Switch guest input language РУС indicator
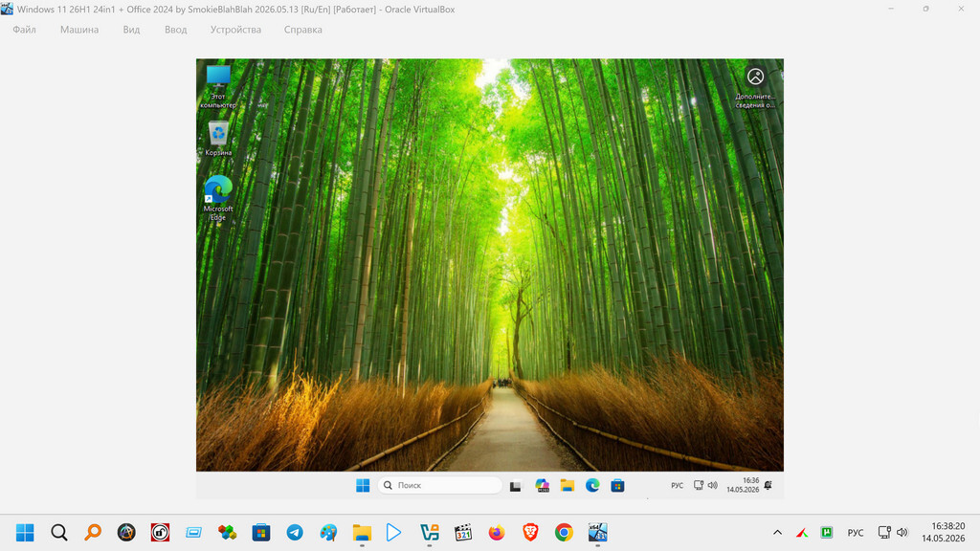This screenshot has width=980, height=551. (x=677, y=485)
